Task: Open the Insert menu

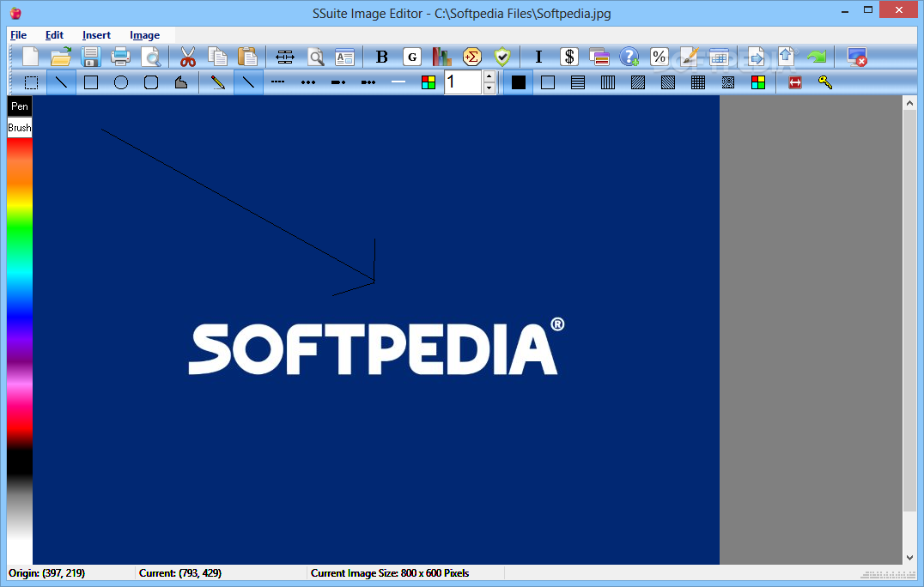Action: [x=97, y=35]
